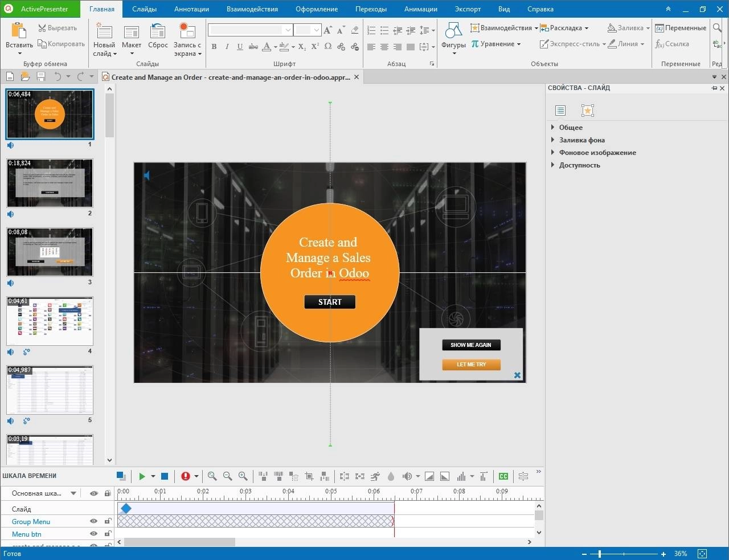
Task: Click the clear formatting eraser icon
Action: pos(355,30)
